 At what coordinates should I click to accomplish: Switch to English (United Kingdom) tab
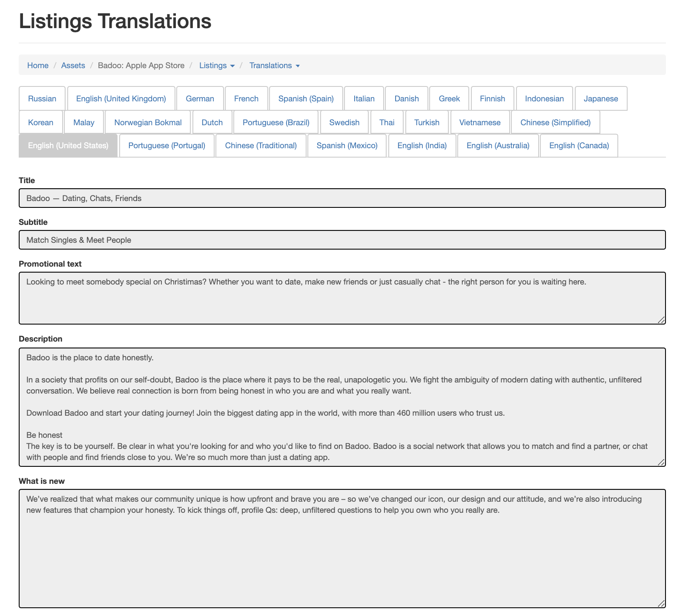(121, 98)
